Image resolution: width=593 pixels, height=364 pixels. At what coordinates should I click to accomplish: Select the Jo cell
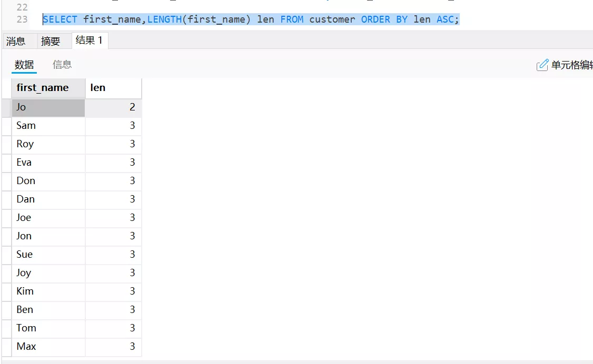(48, 107)
